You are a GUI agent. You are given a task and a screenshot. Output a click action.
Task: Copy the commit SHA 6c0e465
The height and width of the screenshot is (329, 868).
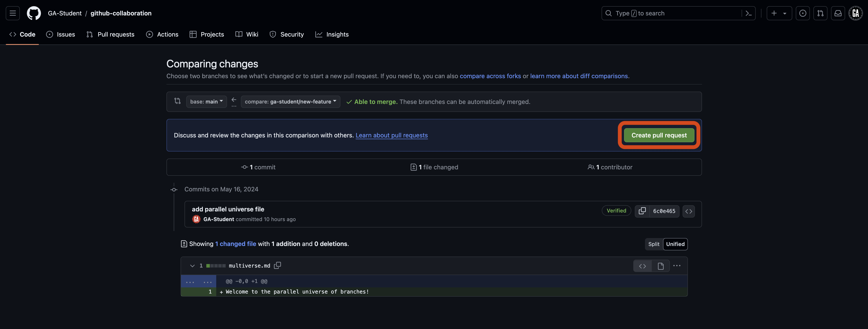[642, 211]
